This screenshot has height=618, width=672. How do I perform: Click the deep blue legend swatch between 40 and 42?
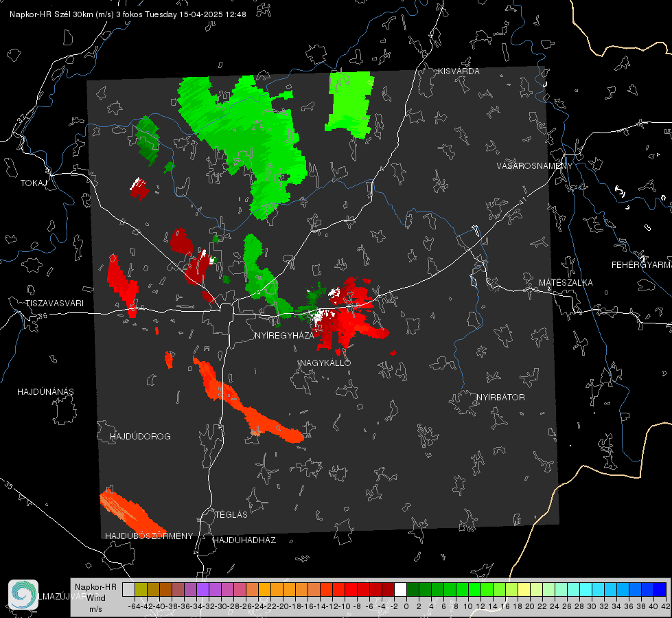point(660,589)
